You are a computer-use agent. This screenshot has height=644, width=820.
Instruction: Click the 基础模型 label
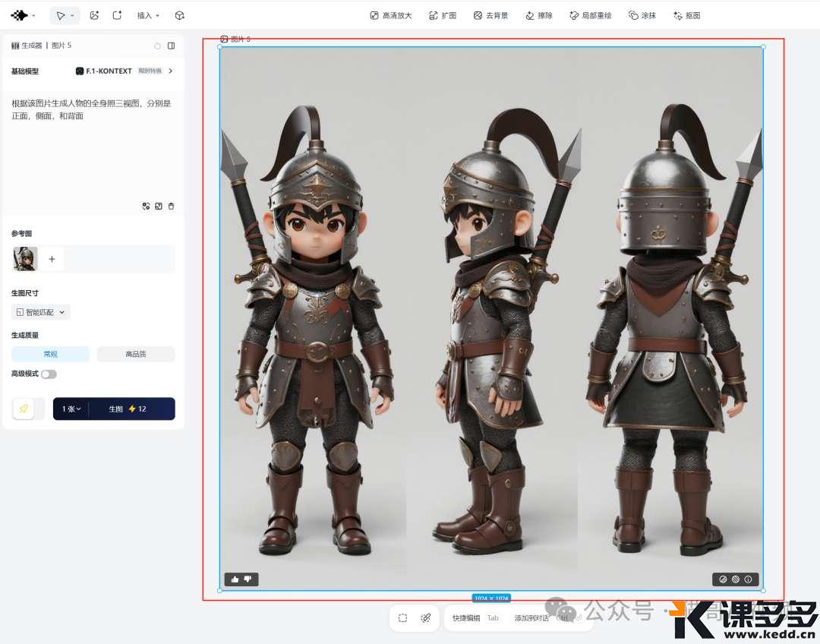pos(24,71)
